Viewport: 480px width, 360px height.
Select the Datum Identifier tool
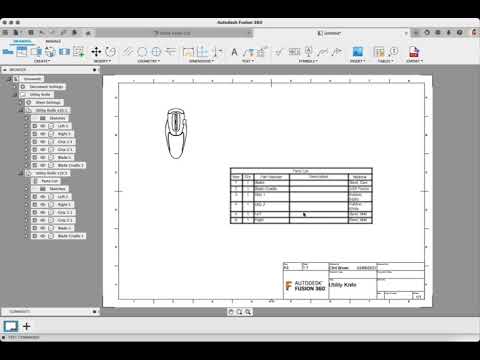point(309,52)
